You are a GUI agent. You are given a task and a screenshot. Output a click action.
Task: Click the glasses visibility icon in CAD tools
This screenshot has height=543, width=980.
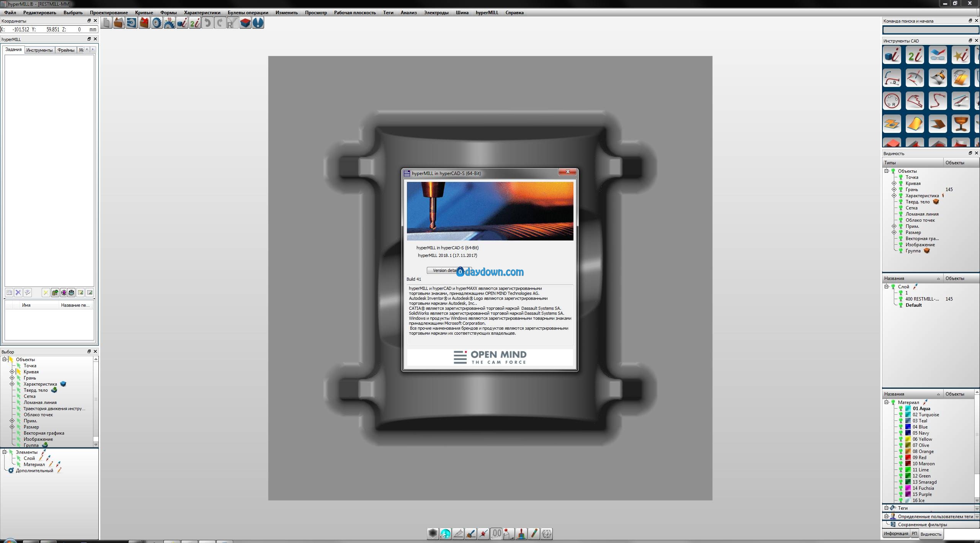938,55
